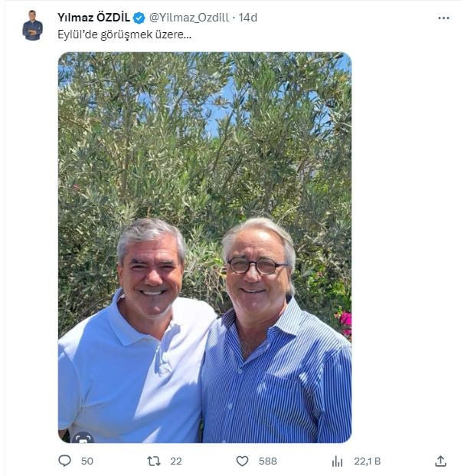461x476 pixels.
Task: Click the 22,1 B view count
Action: (367, 461)
